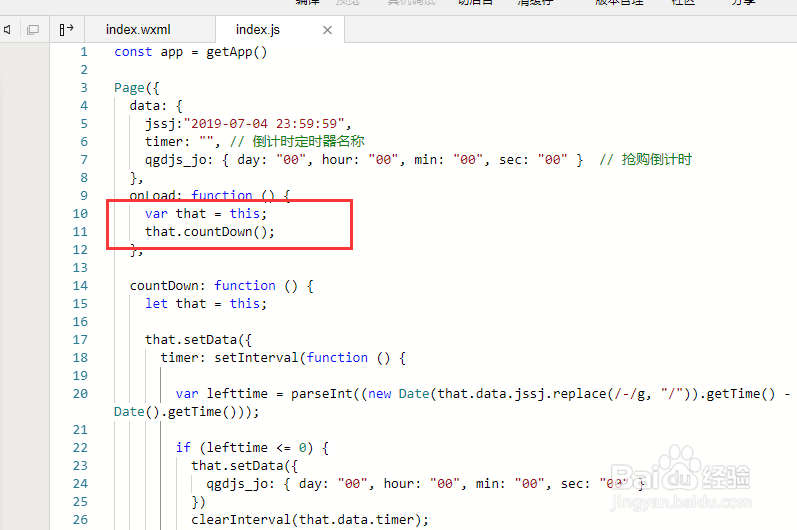Click 'countDown: function () {' on line 14
This screenshot has width=797, height=530.
point(222,286)
